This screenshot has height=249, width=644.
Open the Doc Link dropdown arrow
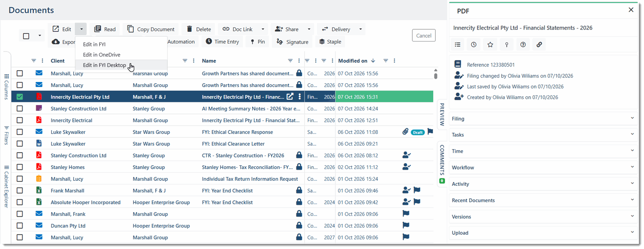pyautogui.click(x=263, y=29)
